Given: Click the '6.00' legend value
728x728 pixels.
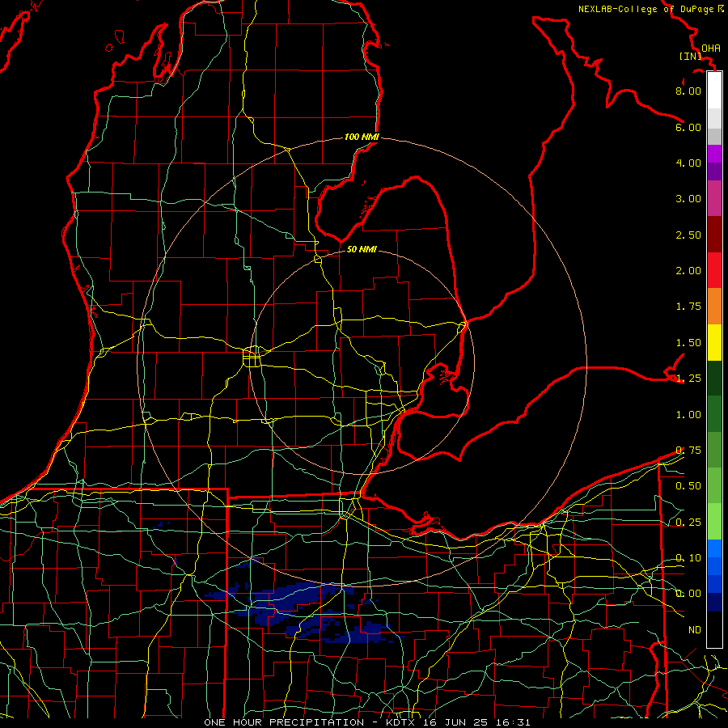Looking at the screenshot, I should [x=688, y=127].
